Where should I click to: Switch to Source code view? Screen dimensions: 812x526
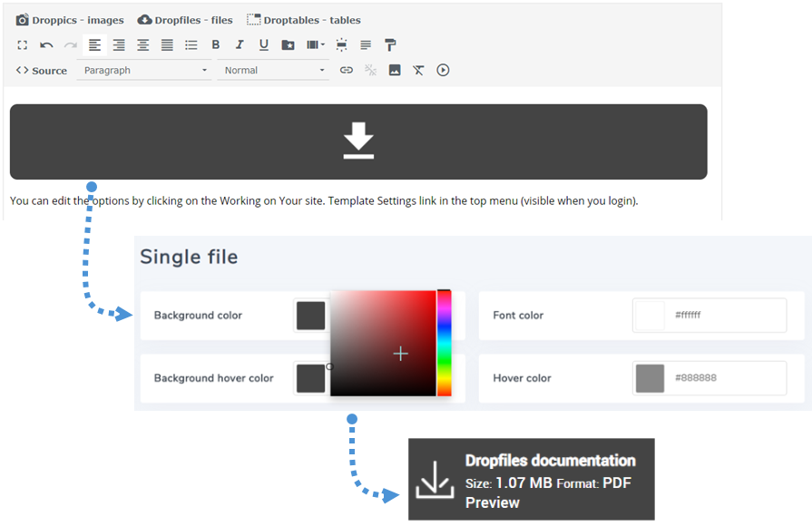(42, 71)
